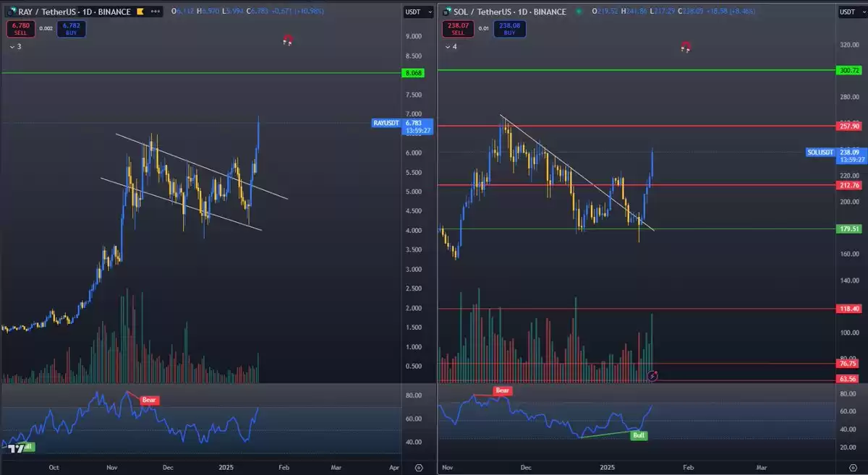Click the RAY / TetherUS symbol title

pyautogui.click(x=74, y=12)
